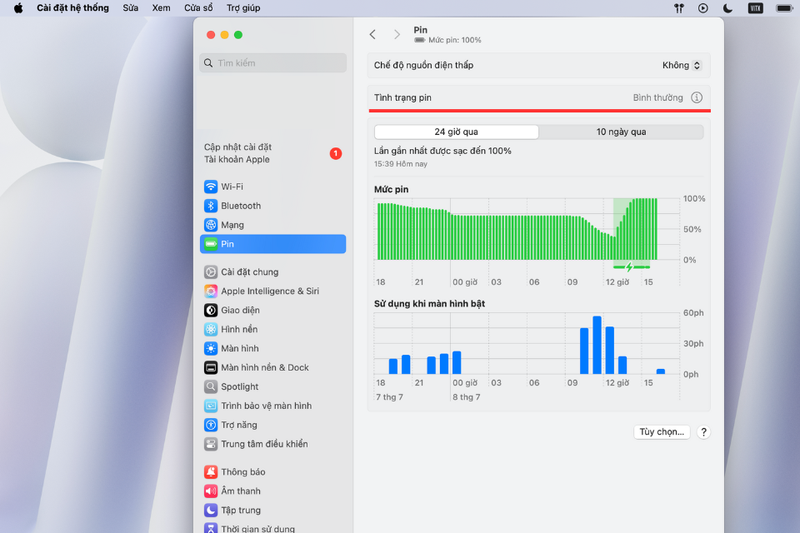Open the low power mode Không dropdown
The height and width of the screenshot is (533, 800).
pyautogui.click(x=682, y=65)
